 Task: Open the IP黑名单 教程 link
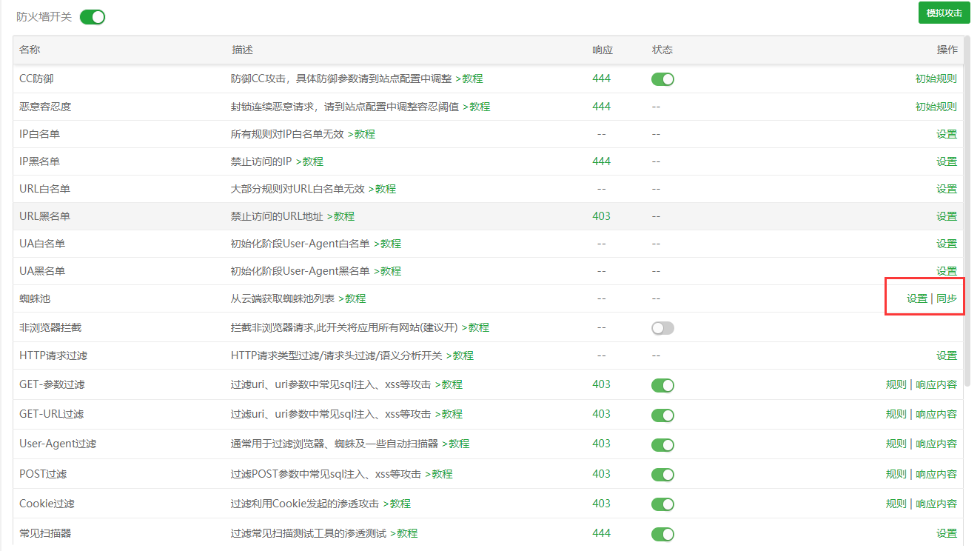[x=309, y=161]
